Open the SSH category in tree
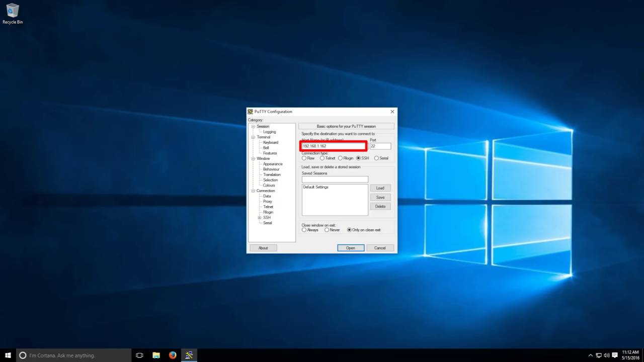 point(267,218)
